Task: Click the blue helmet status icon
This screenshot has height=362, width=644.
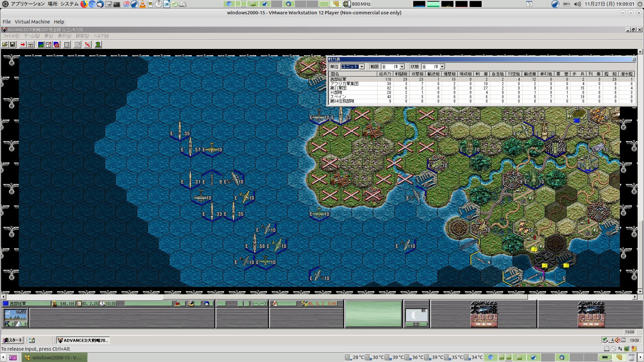Action: coord(207,304)
